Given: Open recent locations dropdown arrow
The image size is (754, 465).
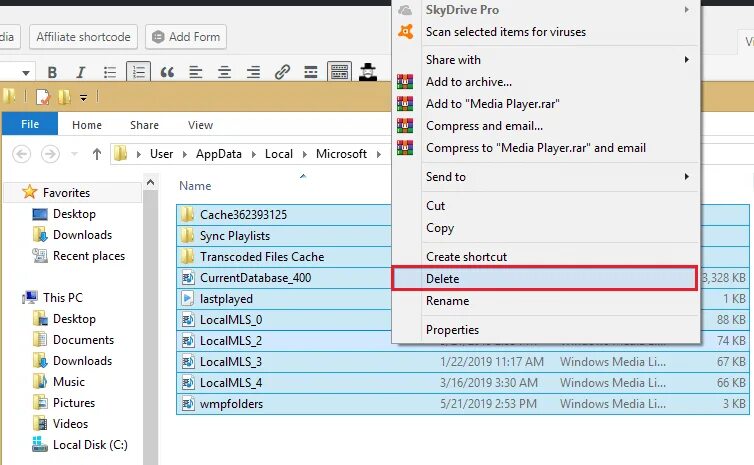Looking at the screenshot, I should (x=74, y=154).
